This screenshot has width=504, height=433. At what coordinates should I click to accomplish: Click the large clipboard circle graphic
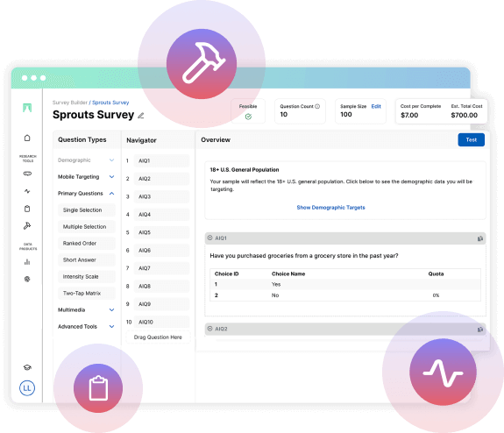pos(98,388)
